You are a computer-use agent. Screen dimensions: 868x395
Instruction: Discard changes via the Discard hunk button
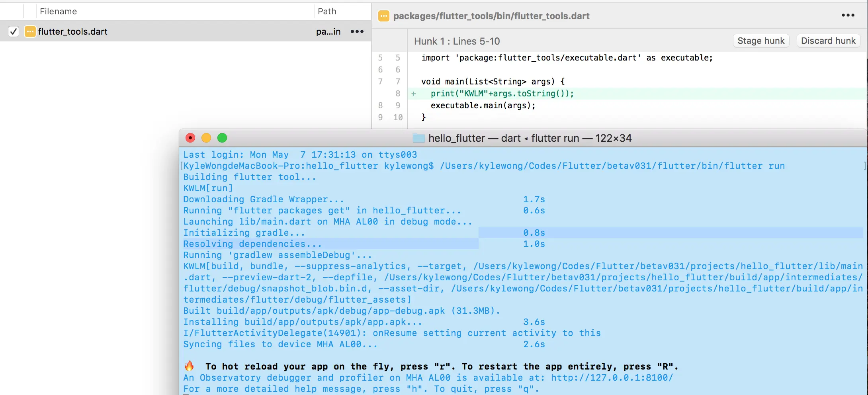[x=828, y=41]
